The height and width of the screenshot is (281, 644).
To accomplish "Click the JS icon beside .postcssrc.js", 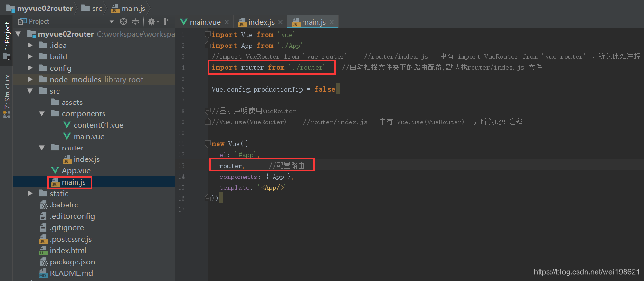I will (x=43, y=239).
